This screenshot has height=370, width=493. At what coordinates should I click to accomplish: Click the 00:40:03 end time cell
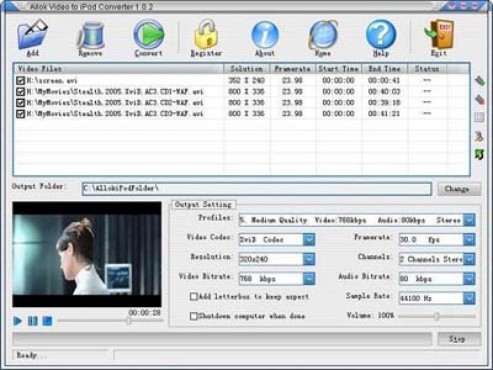point(384,92)
